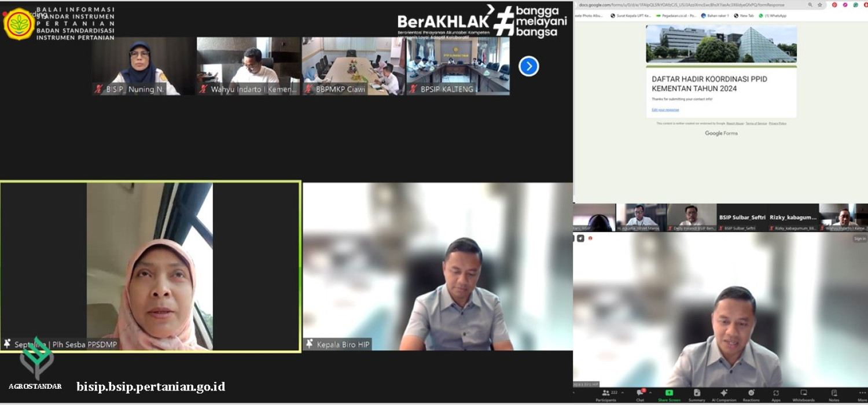The height and width of the screenshot is (405, 868).
Task: Show next participants with the blue arrow
Action: pos(528,66)
